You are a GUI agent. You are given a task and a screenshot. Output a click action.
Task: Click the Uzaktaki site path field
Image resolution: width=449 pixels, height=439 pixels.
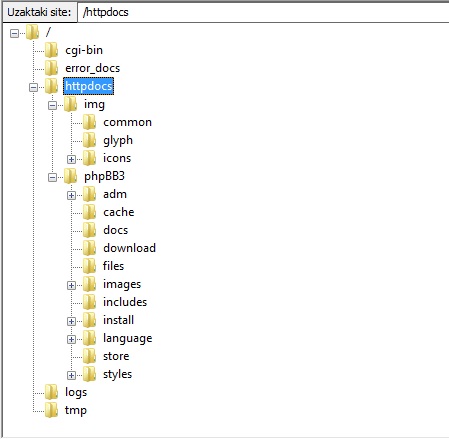click(263, 12)
